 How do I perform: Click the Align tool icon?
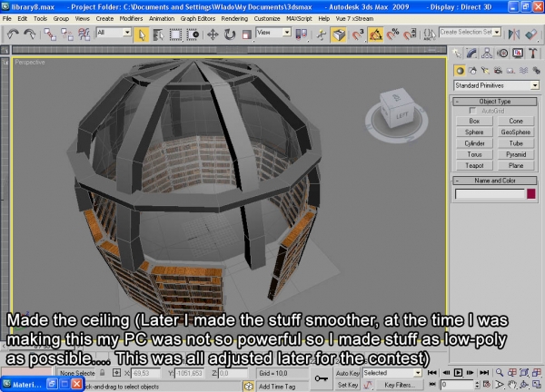pyautogui.click(x=531, y=34)
